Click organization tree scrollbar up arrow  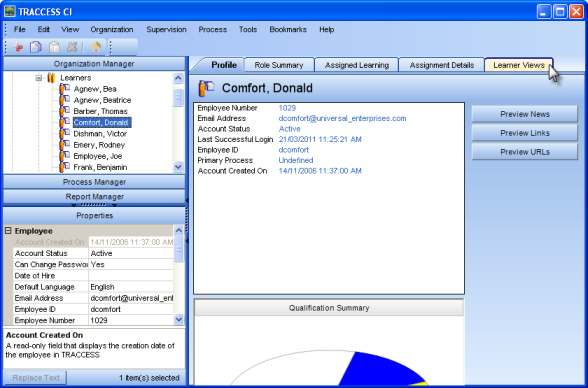178,78
